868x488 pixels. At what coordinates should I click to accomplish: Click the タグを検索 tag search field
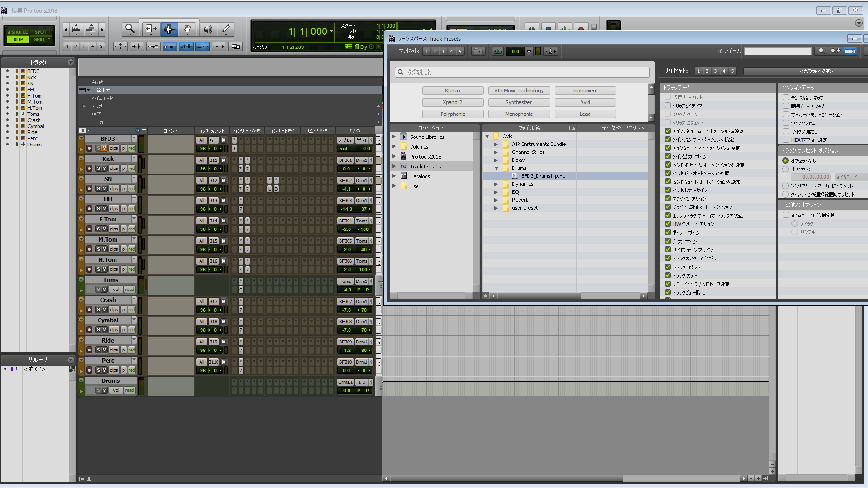(x=522, y=72)
